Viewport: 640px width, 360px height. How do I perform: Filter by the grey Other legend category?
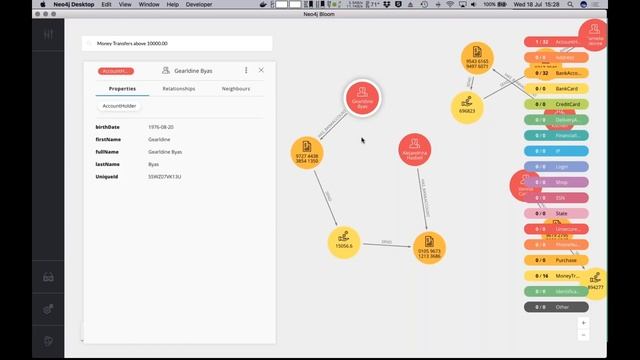click(x=556, y=307)
